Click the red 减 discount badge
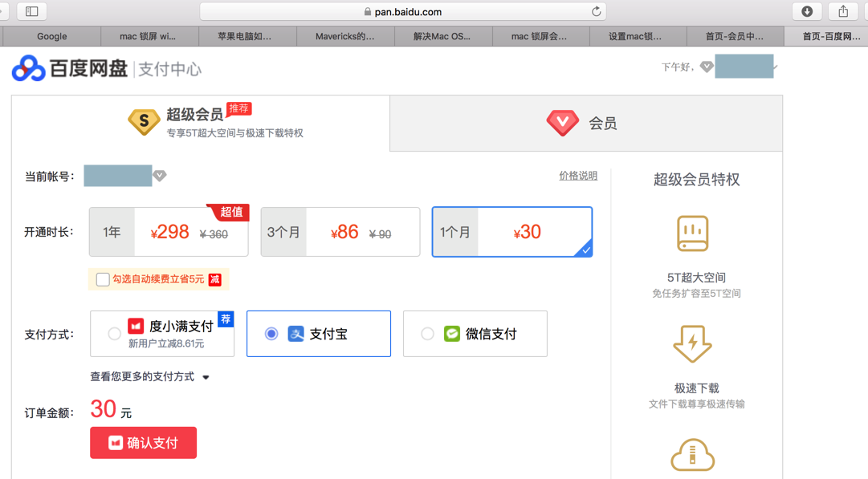This screenshot has width=868, height=479. pyautogui.click(x=214, y=279)
